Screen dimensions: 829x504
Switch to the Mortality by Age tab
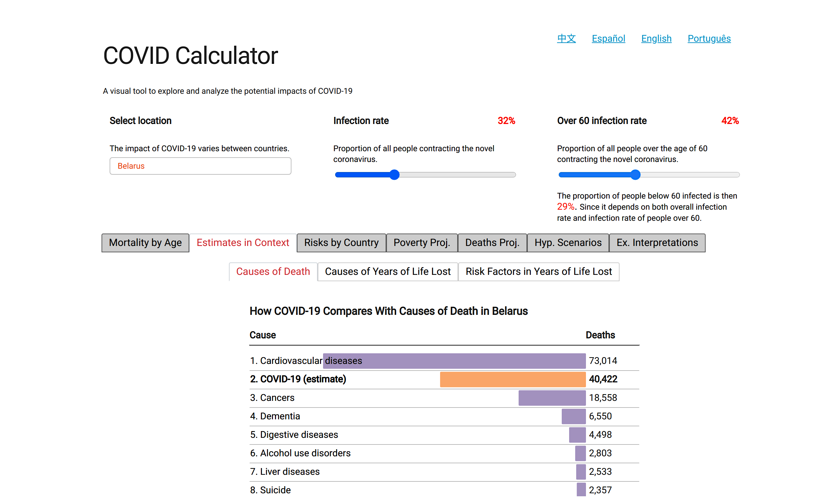[x=145, y=243]
